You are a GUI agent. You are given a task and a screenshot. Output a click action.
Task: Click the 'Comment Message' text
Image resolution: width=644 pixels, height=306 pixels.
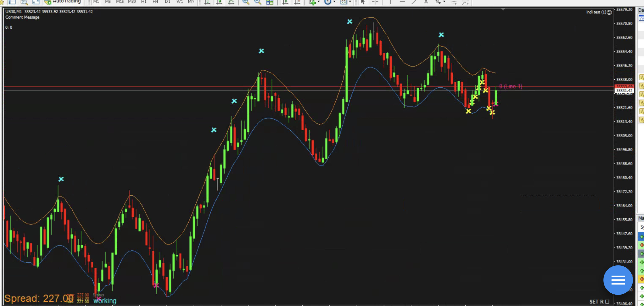pos(22,17)
